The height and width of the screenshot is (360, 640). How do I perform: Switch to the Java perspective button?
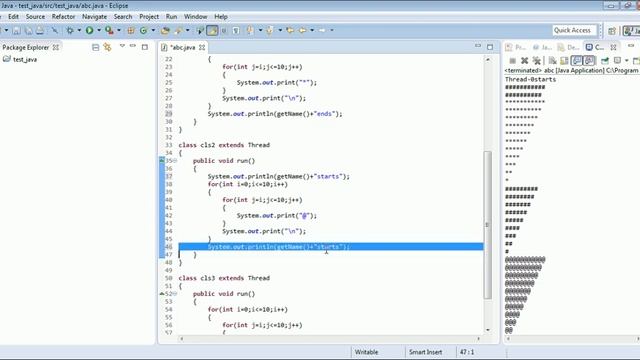(x=631, y=31)
